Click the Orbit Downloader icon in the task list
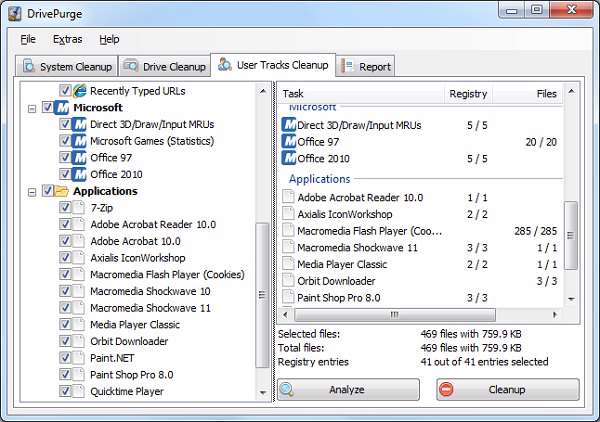Viewport: 600px width, 422px height. (288, 280)
